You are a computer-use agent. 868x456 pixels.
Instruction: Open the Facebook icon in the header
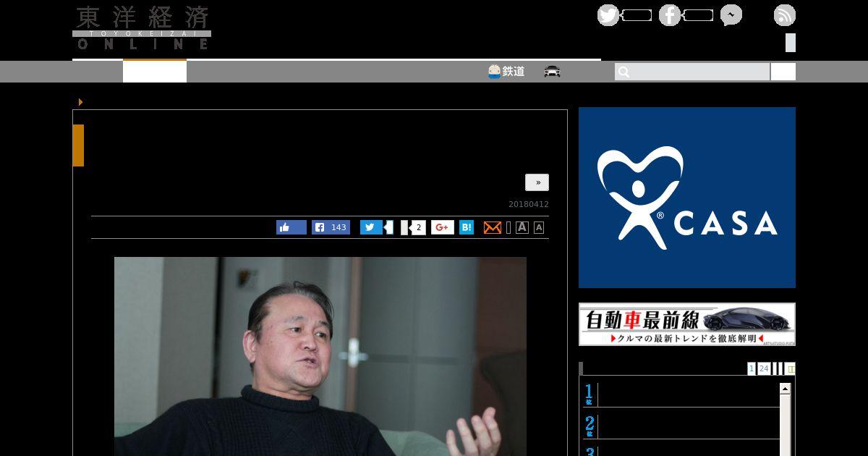coord(670,15)
